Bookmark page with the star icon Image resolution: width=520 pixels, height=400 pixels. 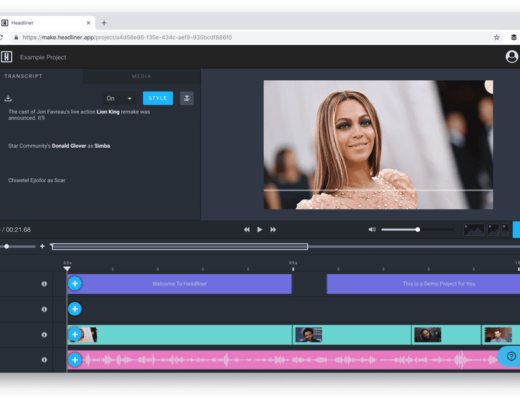[497, 37]
